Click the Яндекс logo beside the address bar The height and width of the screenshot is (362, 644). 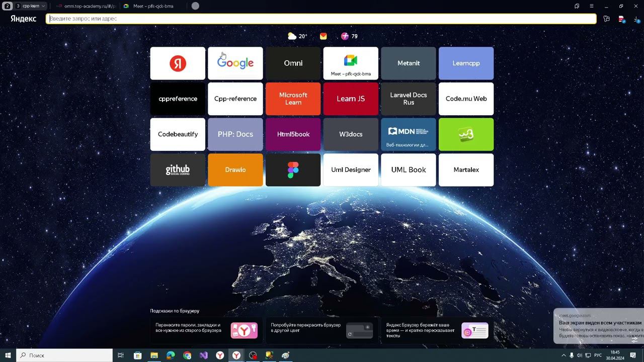(x=23, y=19)
